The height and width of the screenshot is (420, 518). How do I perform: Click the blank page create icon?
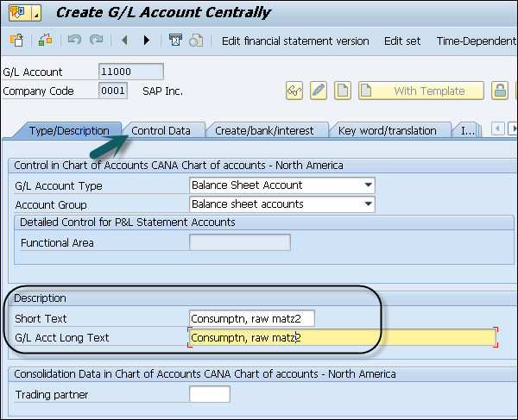343,91
